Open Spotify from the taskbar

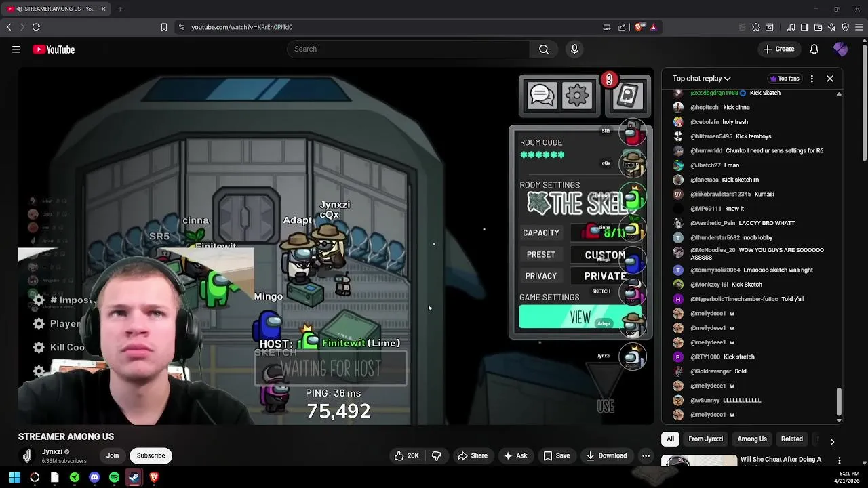(x=114, y=477)
